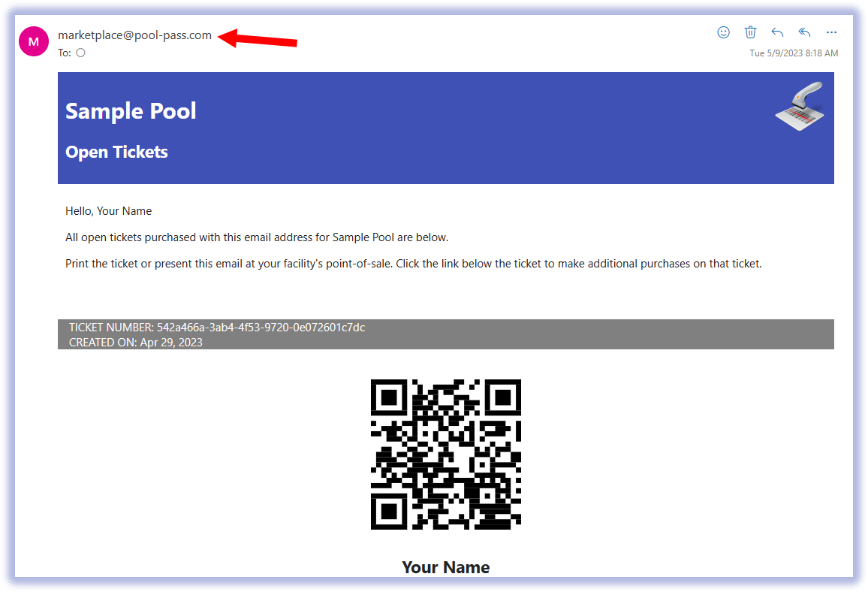Click the sender avatar with letter M

[x=34, y=41]
